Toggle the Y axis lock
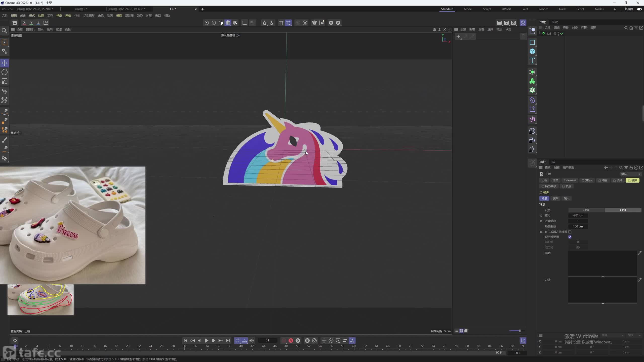 click(x=31, y=23)
